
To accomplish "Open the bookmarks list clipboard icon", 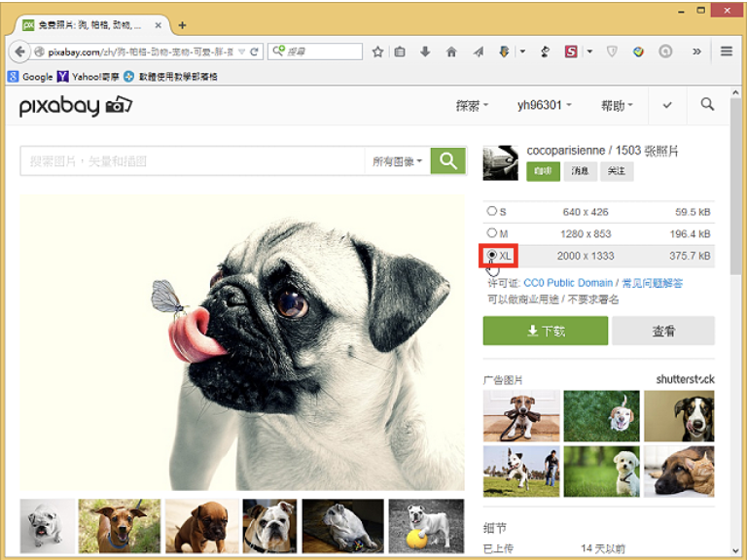I will (400, 52).
